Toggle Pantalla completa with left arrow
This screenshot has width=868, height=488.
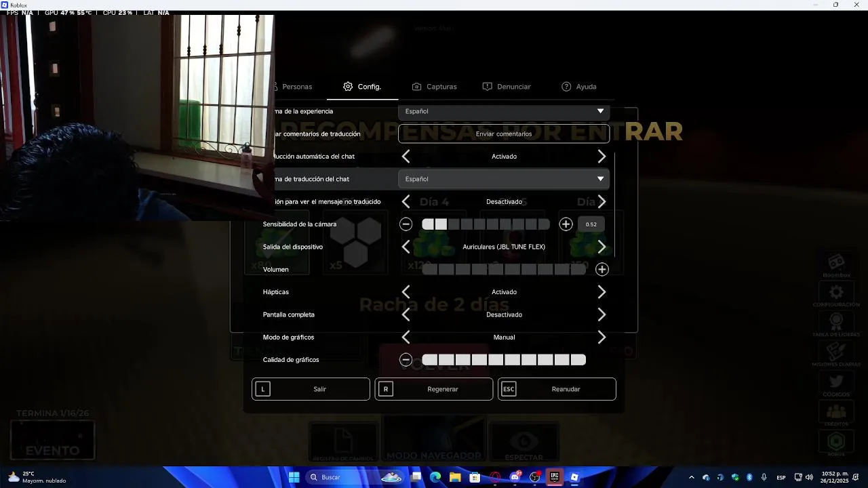click(406, 314)
